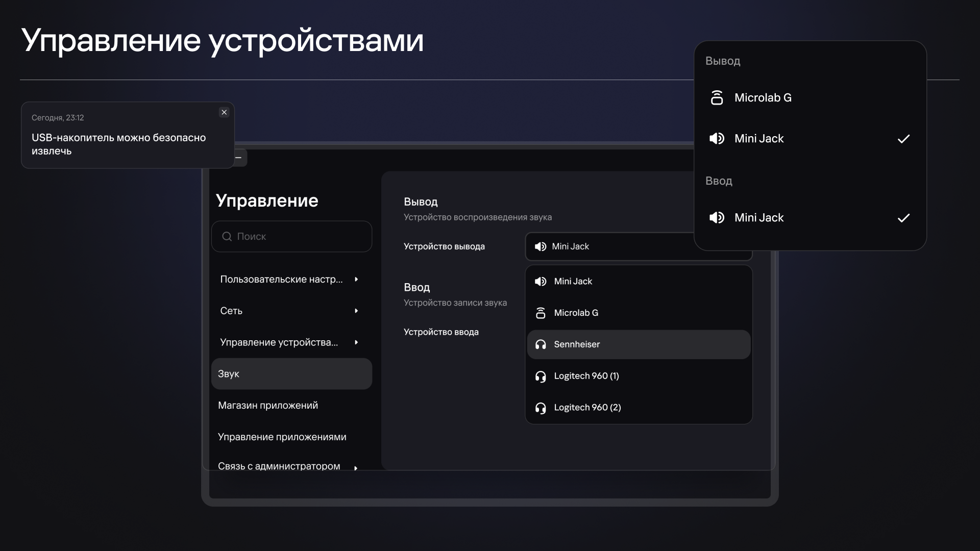Image resolution: width=980 pixels, height=551 pixels.
Task: Click headset icon for Logitech 960 (1)
Action: point(541,376)
